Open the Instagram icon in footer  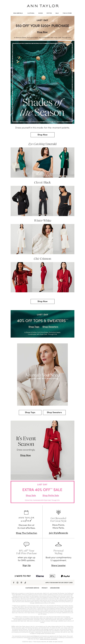pyautogui.click(x=18, y=582)
